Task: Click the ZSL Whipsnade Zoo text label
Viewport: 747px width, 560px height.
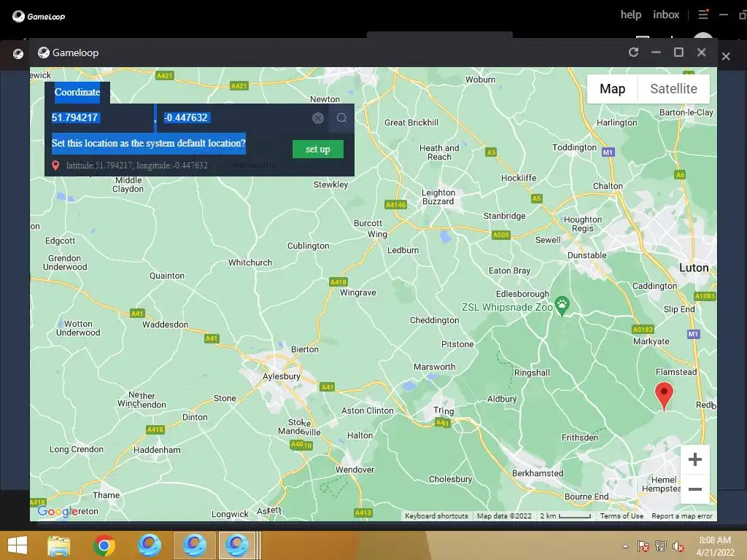Action: (x=507, y=307)
